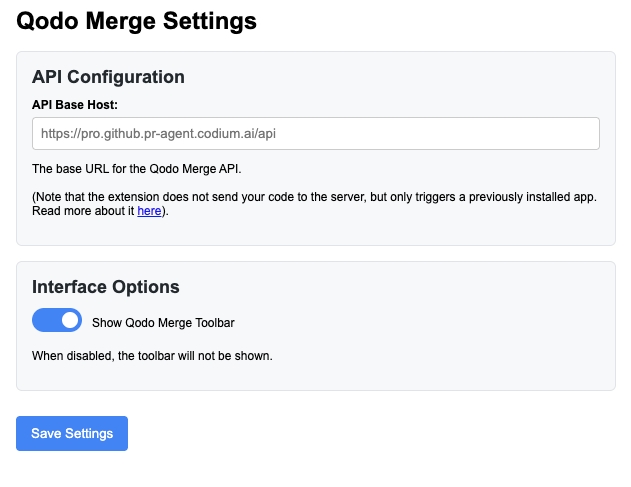Click the blue track of the toolbar toggle

pos(45,320)
